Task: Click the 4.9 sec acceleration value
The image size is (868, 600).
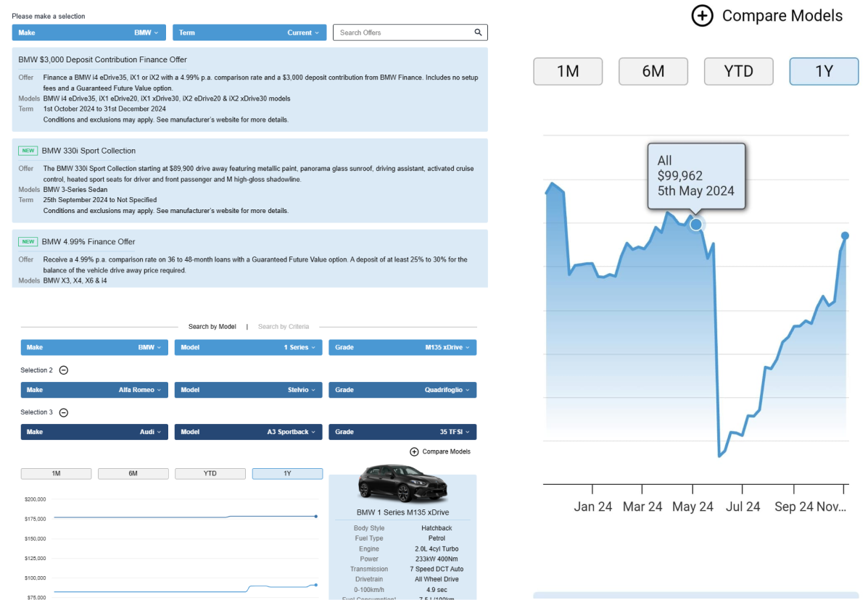Action: pos(437,590)
